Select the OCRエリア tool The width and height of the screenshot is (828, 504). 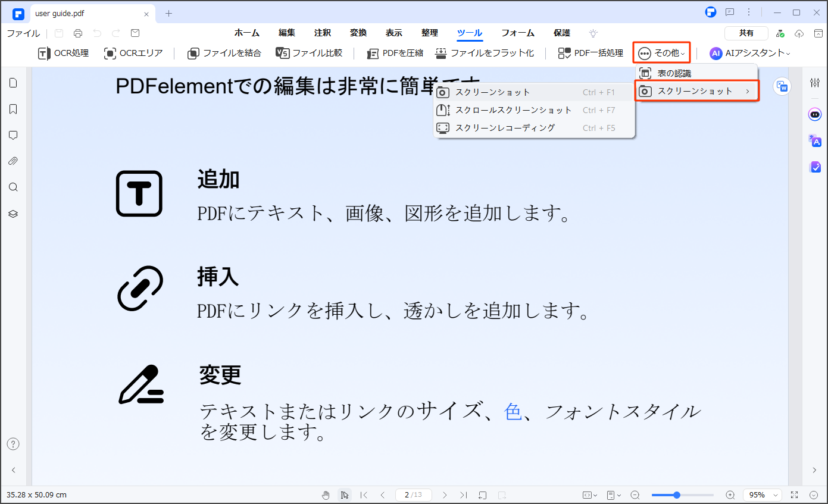tap(133, 53)
